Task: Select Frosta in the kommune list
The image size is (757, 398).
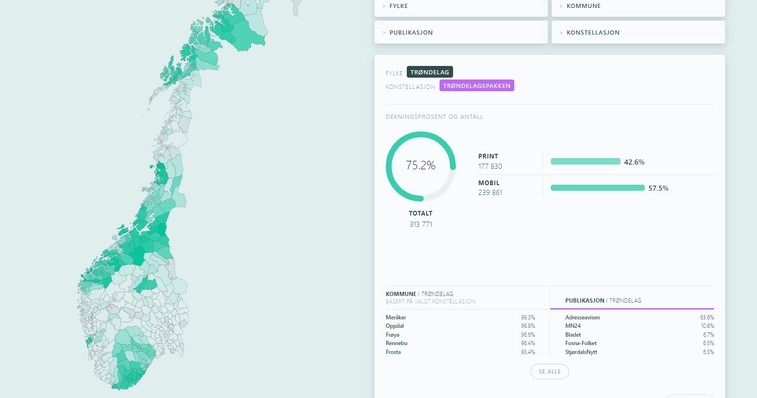Action: click(x=393, y=352)
